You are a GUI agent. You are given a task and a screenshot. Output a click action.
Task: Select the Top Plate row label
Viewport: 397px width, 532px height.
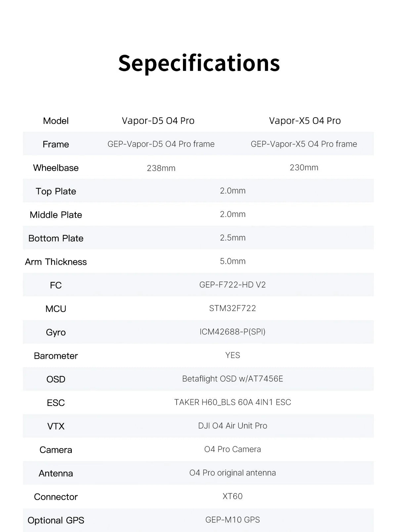[x=56, y=191]
